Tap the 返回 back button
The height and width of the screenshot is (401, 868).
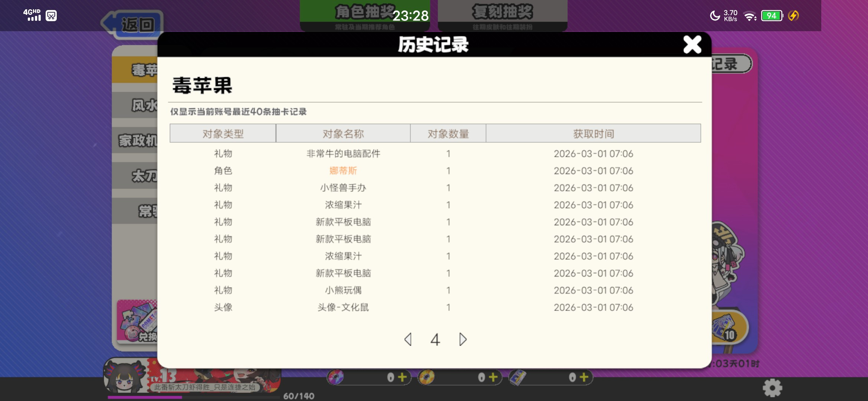click(x=133, y=25)
